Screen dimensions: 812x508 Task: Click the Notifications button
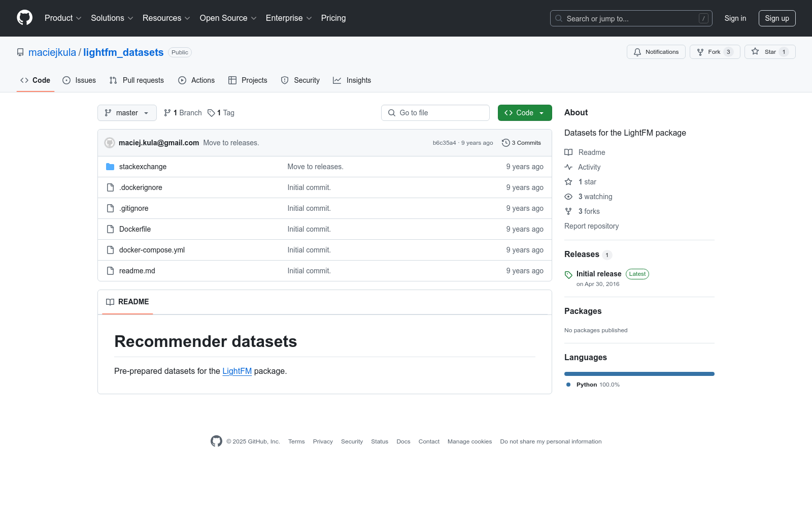(656, 52)
